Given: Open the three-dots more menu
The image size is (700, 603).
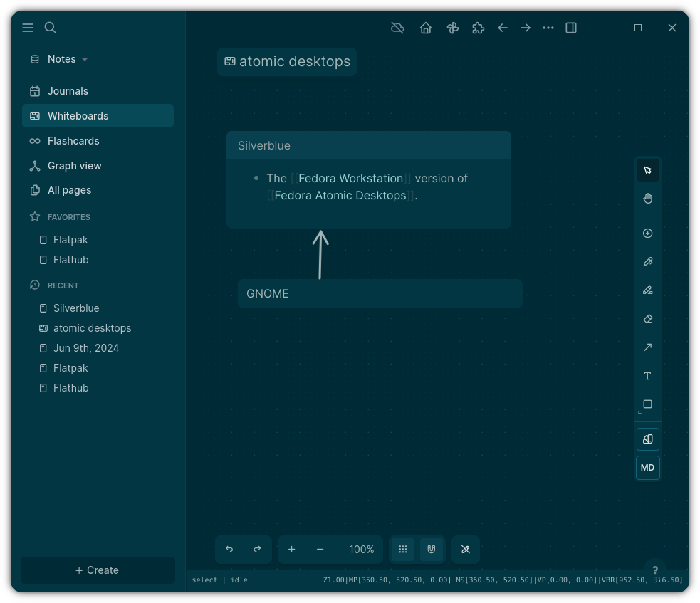Looking at the screenshot, I should [x=548, y=28].
